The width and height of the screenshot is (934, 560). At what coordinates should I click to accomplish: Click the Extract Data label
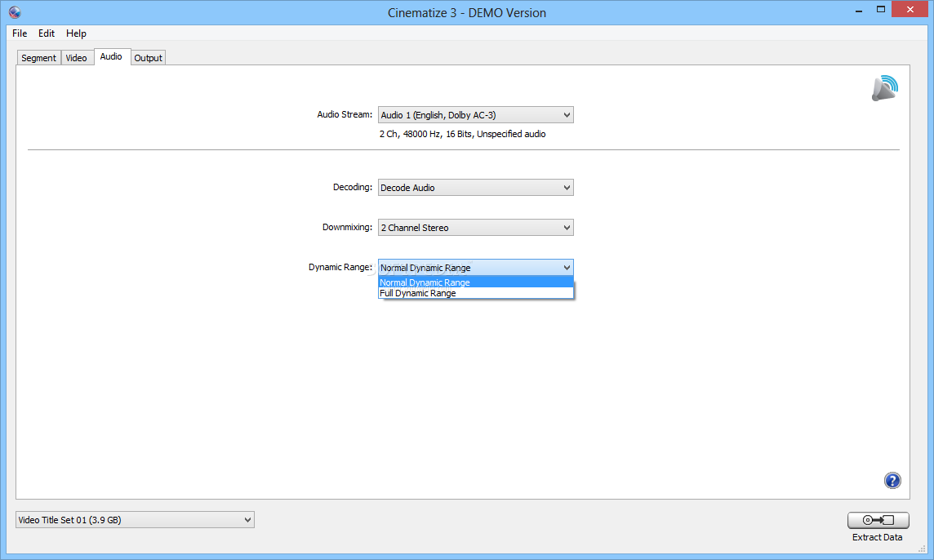877,537
